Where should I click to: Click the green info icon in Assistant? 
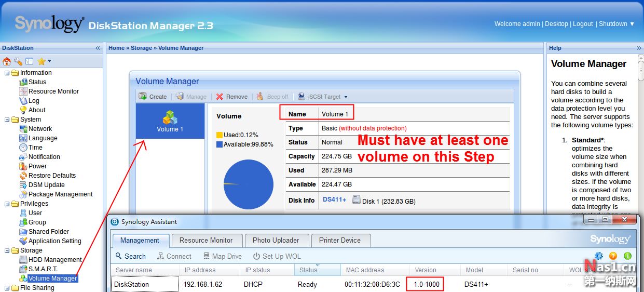coord(627,256)
